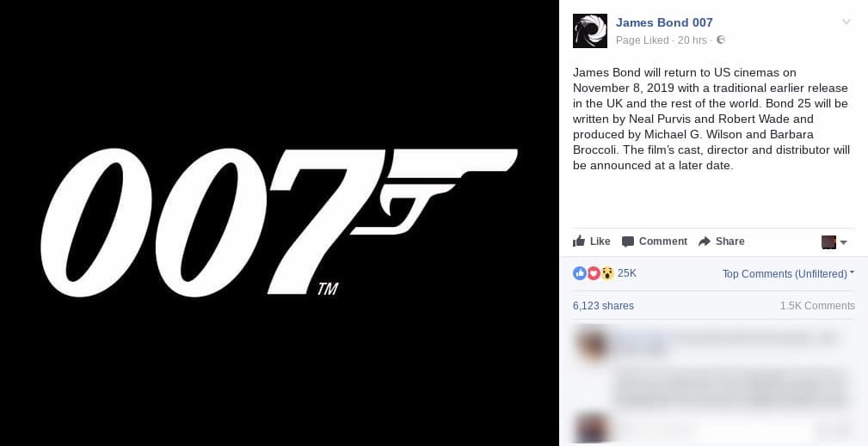868x446 pixels.
Task: Open the post options chevron menu
Action: [x=846, y=22]
